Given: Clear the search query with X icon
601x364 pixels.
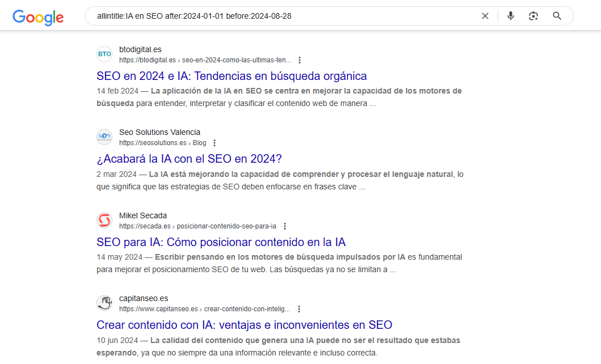Looking at the screenshot, I should tap(485, 16).
